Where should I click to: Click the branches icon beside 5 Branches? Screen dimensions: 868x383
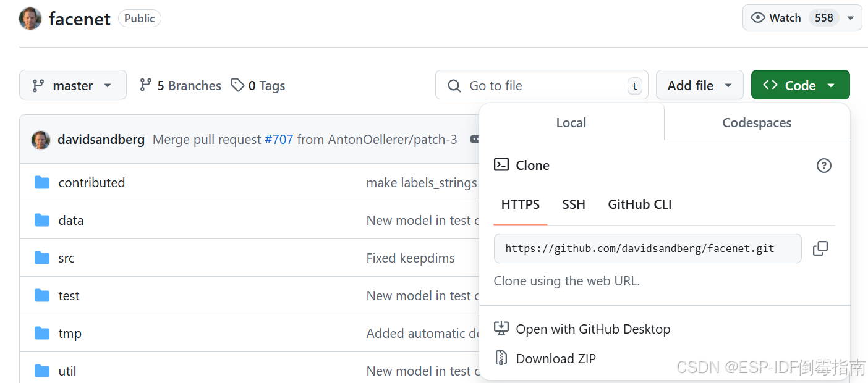coord(145,85)
